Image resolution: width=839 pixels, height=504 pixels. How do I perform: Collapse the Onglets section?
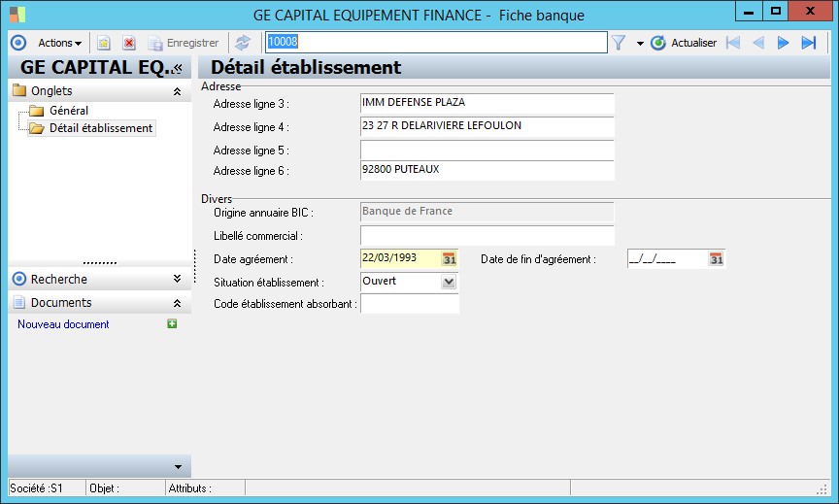tap(177, 91)
